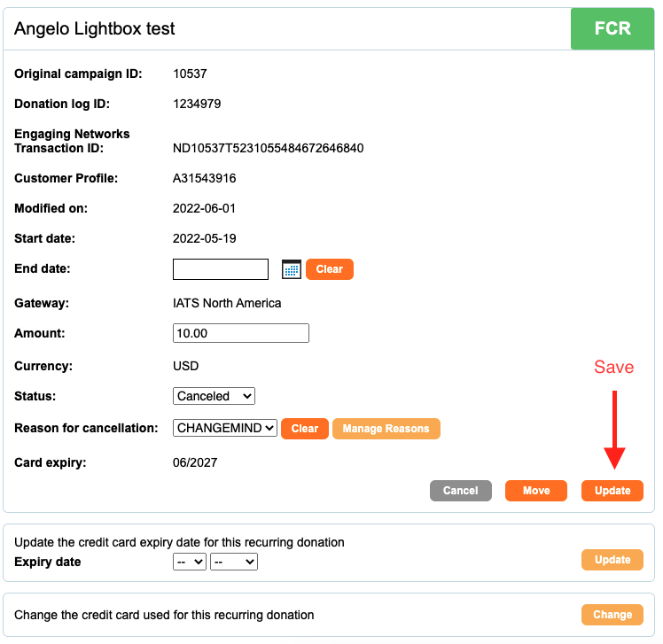Click into the End date text field
The image size is (663, 644).
(x=221, y=269)
